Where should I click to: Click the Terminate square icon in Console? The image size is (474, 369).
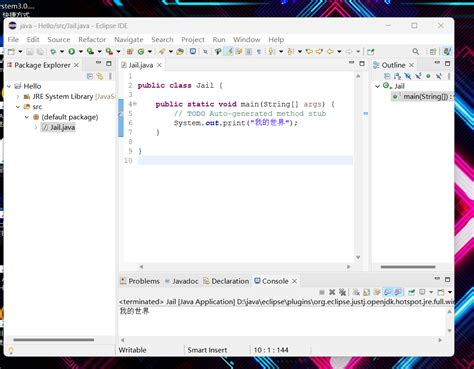tap(322, 292)
